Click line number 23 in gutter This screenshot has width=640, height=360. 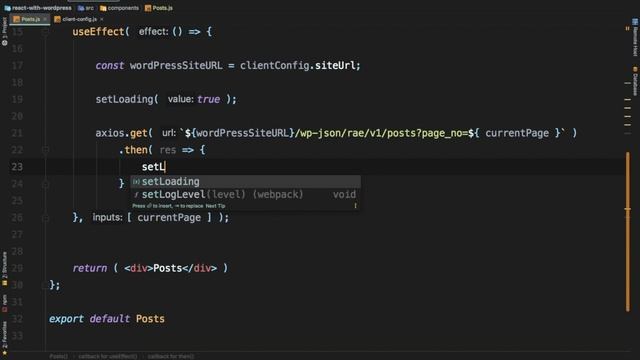(x=17, y=167)
